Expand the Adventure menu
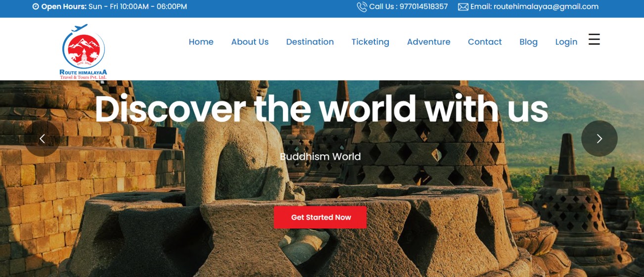644x277 pixels. point(428,42)
